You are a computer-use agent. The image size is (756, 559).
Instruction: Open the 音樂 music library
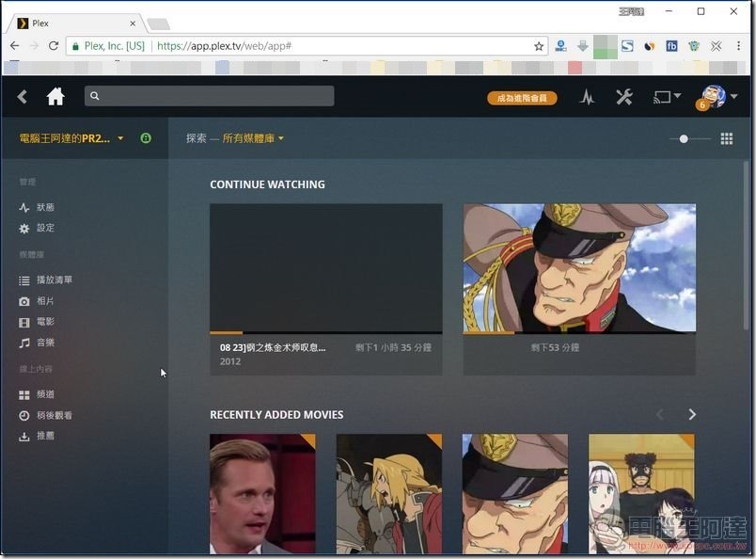pos(37,343)
